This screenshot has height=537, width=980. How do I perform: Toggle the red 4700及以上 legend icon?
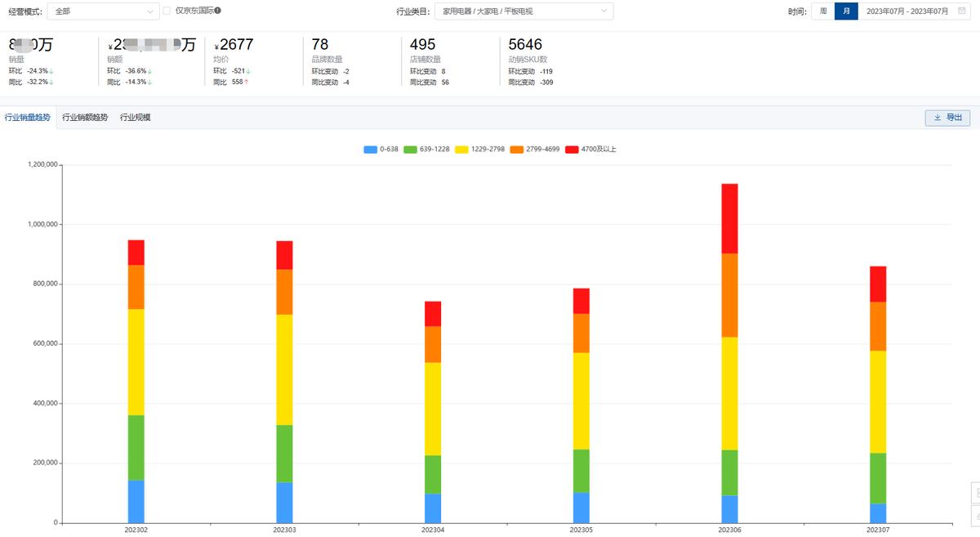pos(572,150)
